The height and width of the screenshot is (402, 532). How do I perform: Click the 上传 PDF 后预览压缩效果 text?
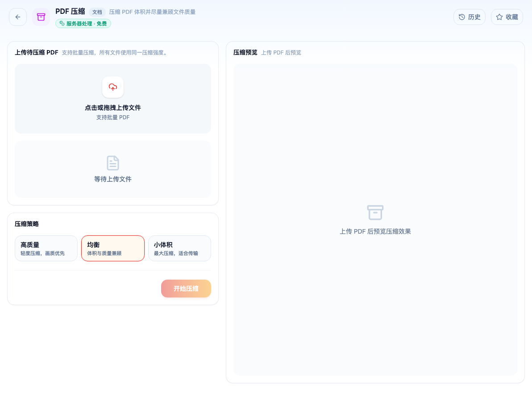pyautogui.click(x=375, y=231)
